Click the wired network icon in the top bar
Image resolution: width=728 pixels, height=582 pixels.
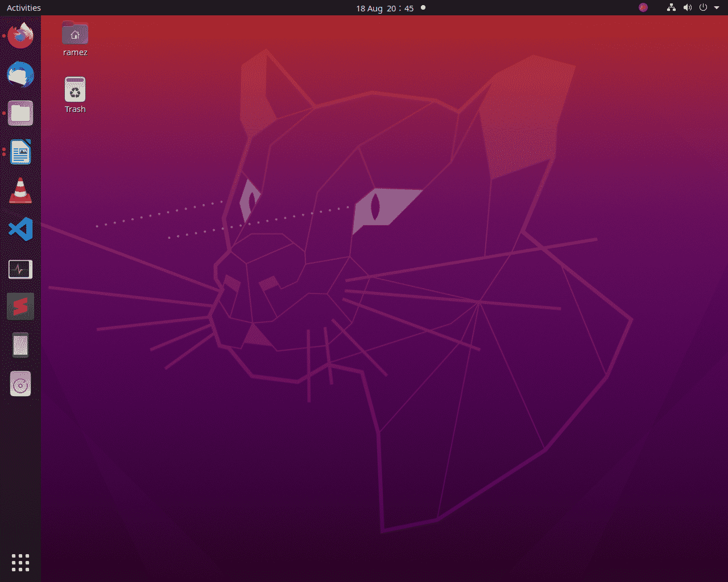[x=672, y=7]
